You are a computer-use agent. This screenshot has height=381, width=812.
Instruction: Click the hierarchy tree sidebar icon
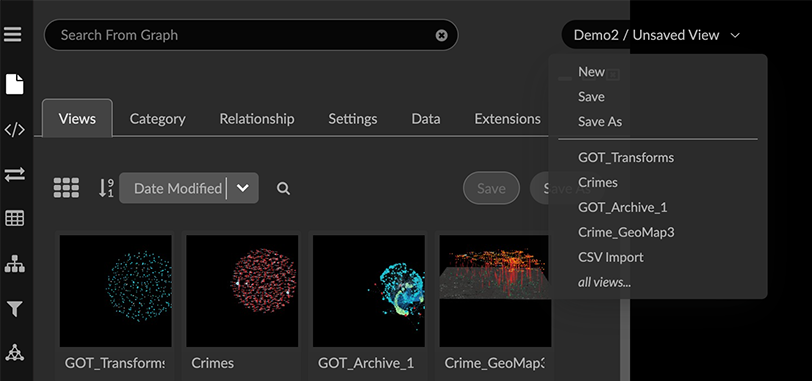point(14,265)
